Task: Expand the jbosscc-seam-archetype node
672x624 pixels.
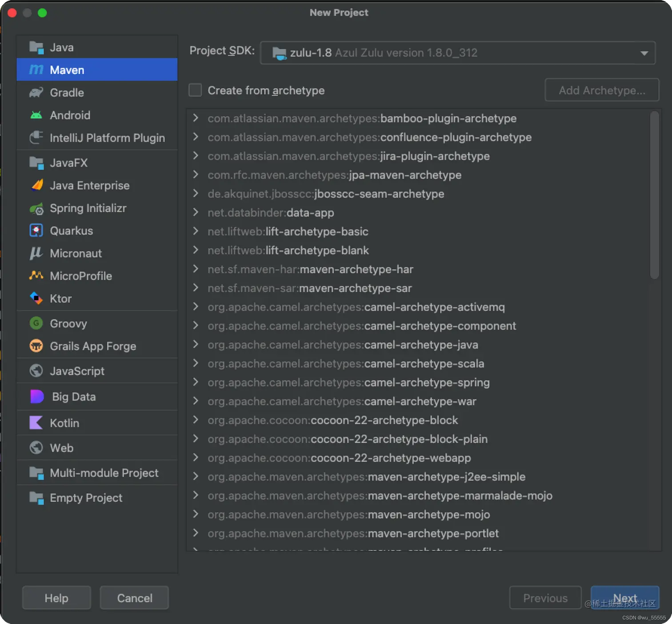Action: (x=196, y=194)
